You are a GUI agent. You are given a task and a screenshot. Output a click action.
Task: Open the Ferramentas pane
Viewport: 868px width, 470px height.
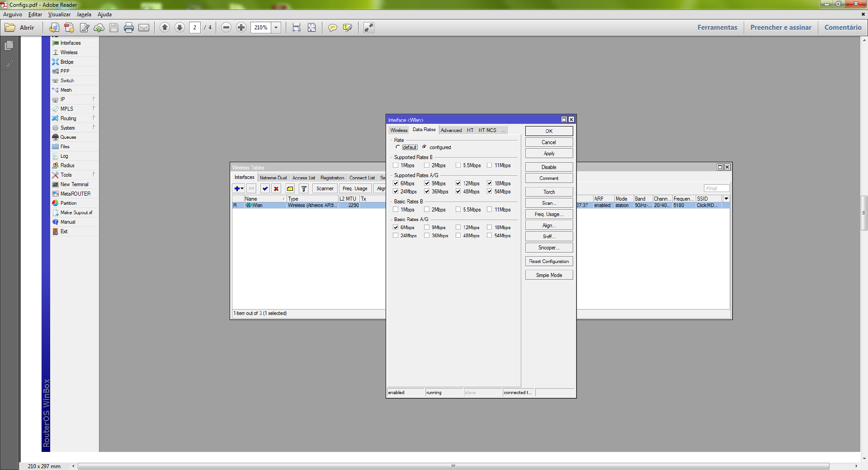click(717, 28)
